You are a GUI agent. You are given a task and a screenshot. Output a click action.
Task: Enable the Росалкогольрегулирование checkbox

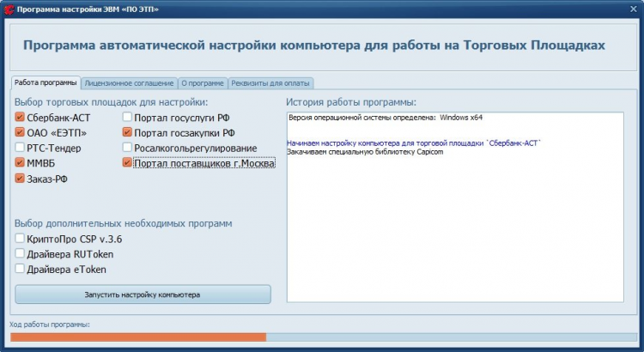click(x=127, y=148)
